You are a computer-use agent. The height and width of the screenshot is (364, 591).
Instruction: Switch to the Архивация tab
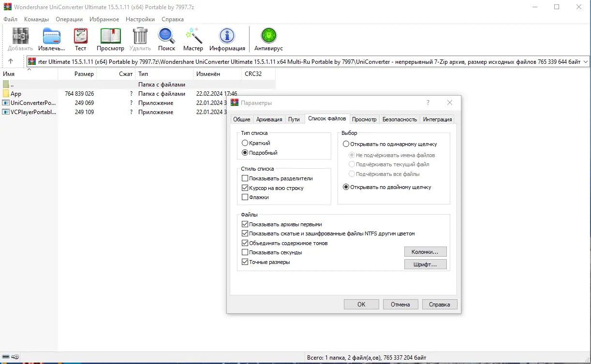[269, 119]
